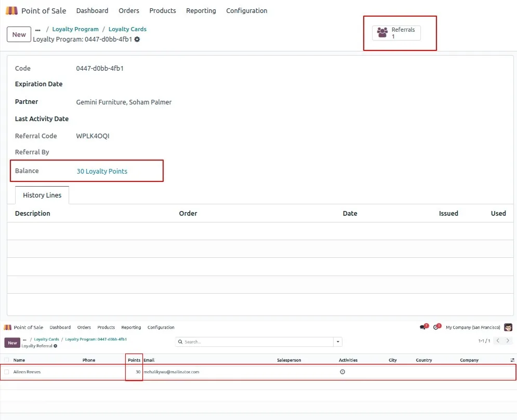Open Products menu in the lower window
Image resolution: width=517 pixels, height=420 pixels.
click(106, 327)
